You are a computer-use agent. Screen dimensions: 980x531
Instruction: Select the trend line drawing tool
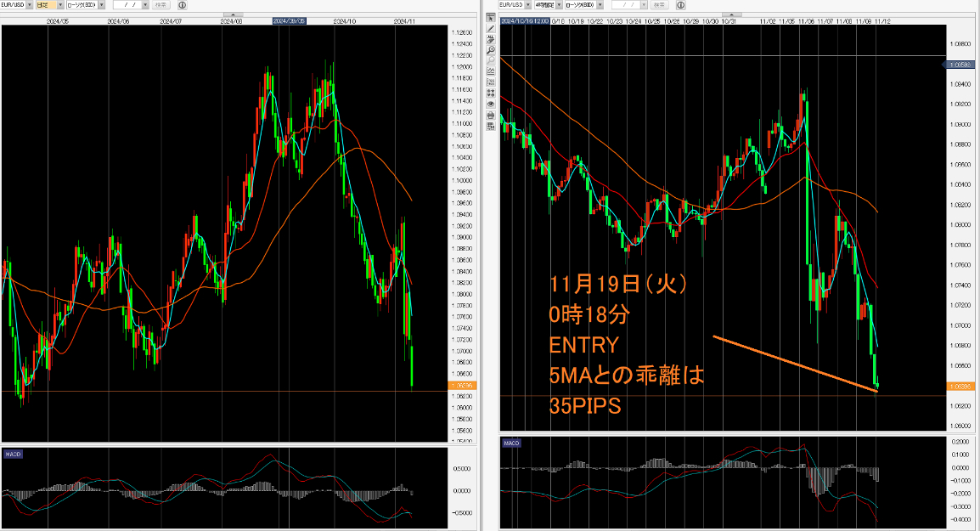491,28
